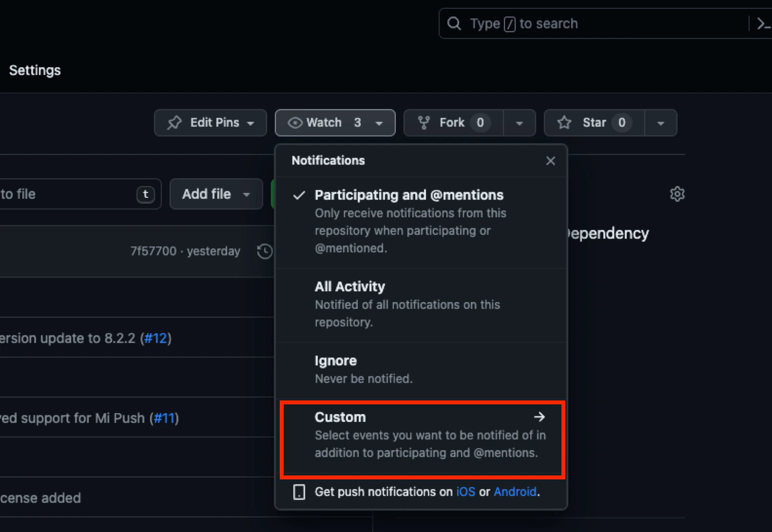
Task: Click the Watch count 3
Action: [357, 123]
